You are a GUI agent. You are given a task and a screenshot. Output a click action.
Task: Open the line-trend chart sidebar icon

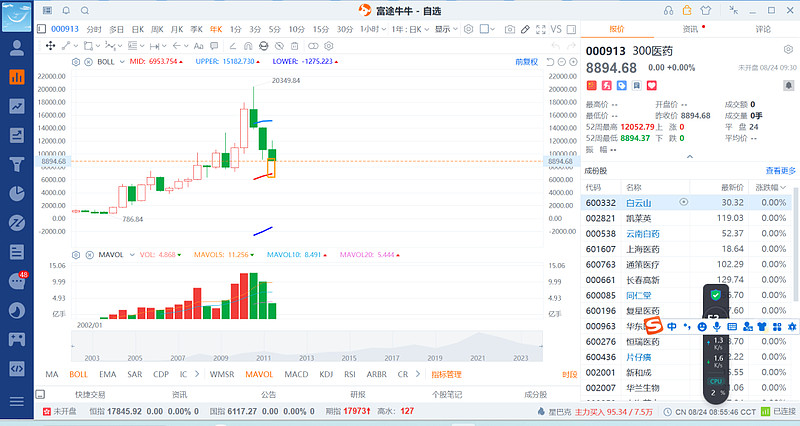coord(17,106)
